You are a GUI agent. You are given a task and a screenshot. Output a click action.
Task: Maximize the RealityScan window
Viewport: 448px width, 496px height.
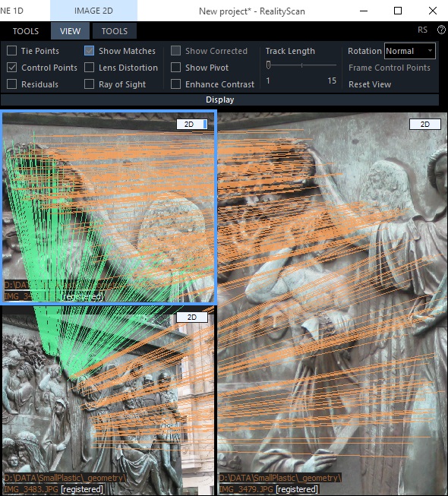[398, 11]
